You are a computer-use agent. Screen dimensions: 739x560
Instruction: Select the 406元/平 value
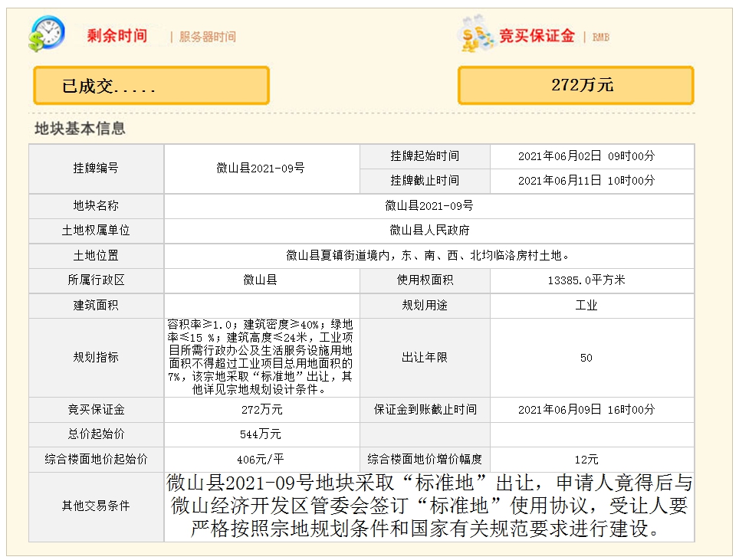click(260, 459)
